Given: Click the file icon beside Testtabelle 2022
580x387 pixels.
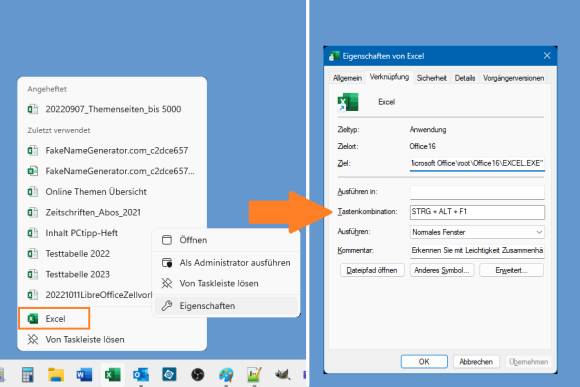Looking at the screenshot, I should pyautogui.click(x=33, y=254).
